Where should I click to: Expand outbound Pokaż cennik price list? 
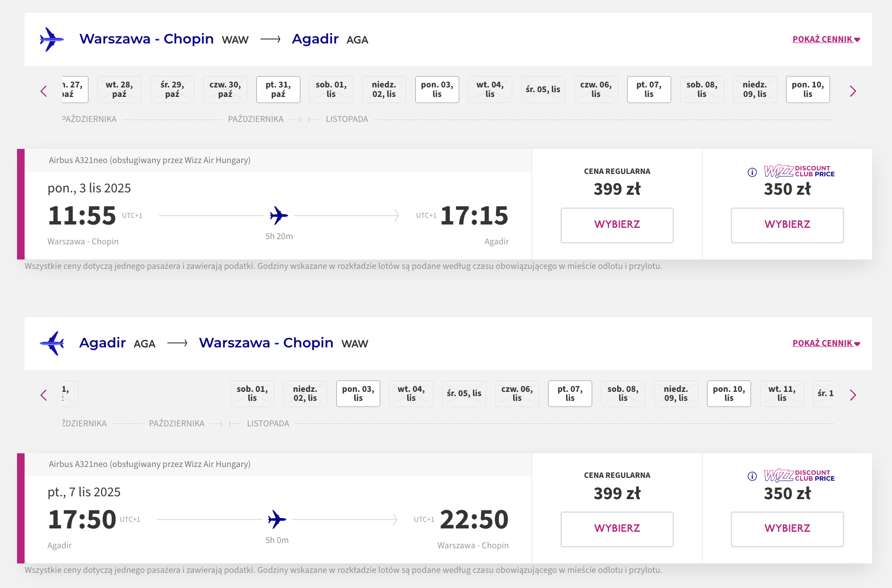point(826,39)
